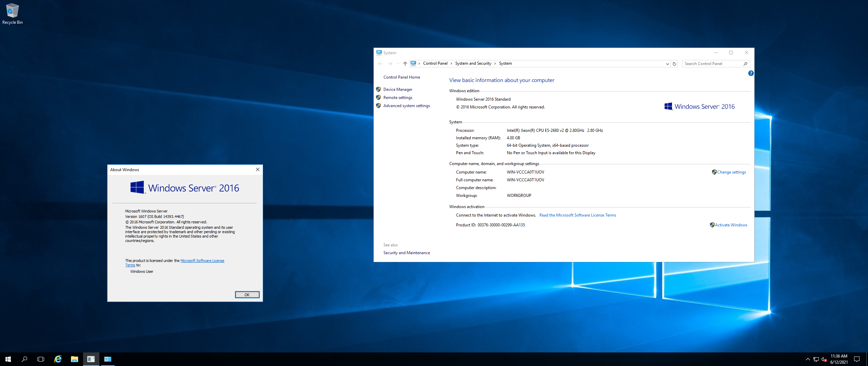
Task: Open Advanced system settings link
Action: tap(407, 106)
